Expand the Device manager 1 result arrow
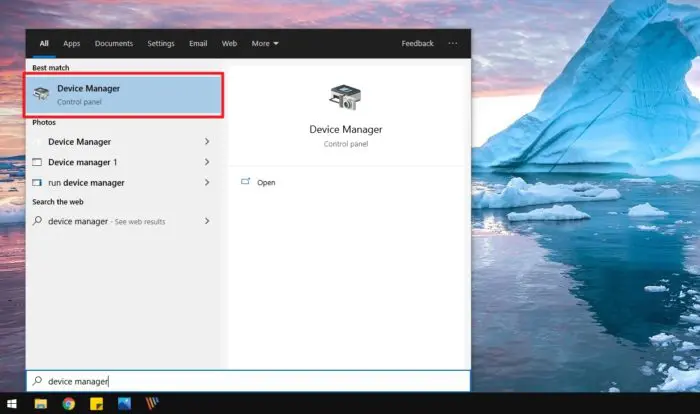Viewport: 700px width, 414px height. tap(207, 162)
